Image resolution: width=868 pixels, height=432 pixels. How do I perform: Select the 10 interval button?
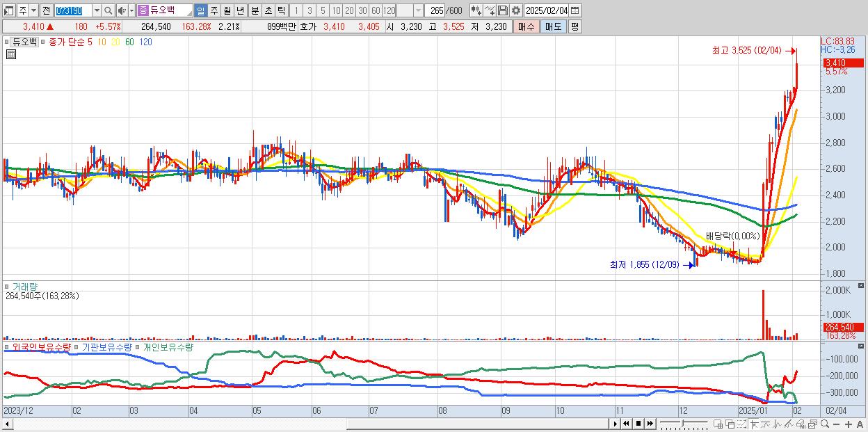[x=336, y=10]
